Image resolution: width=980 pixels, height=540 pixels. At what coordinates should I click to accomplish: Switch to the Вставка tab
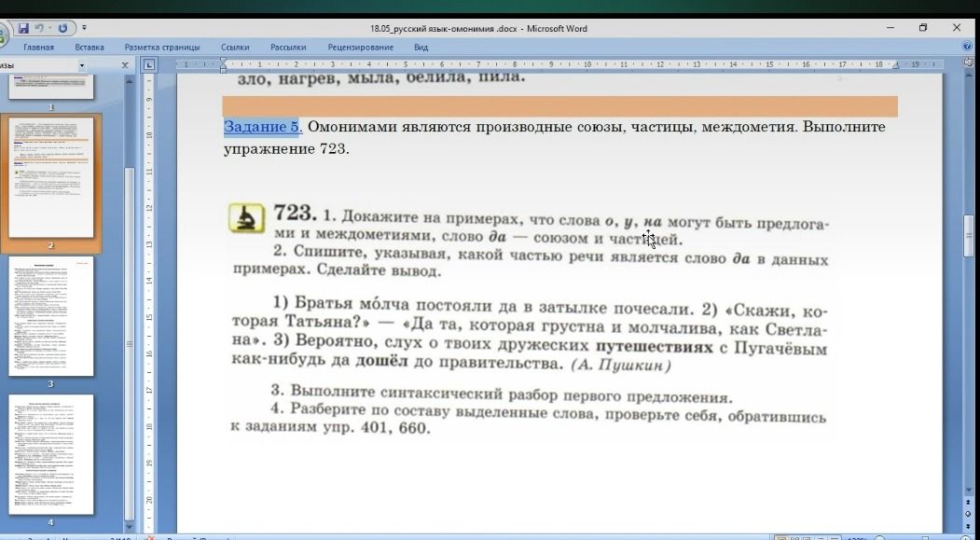point(90,47)
